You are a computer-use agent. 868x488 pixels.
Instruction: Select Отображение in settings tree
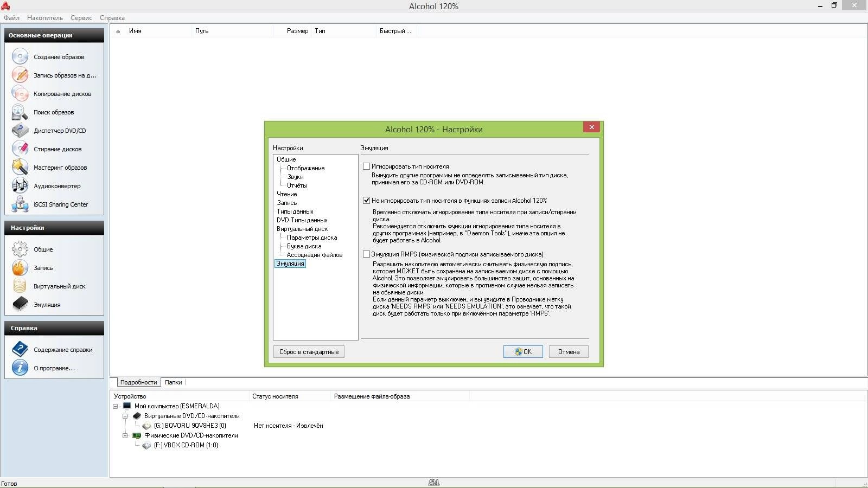click(305, 168)
